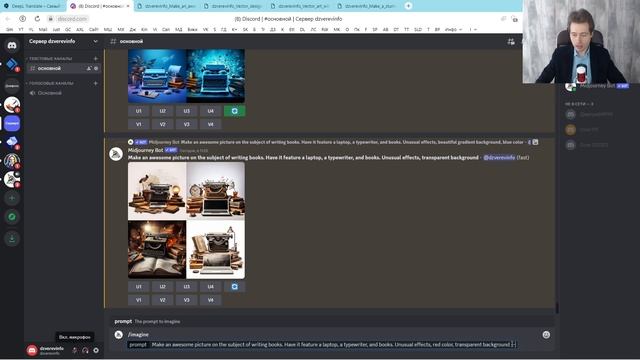Click re-roll button under brown typewriter images
The width and height of the screenshot is (640, 360).
pyautogui.click(x=235, y=287)
